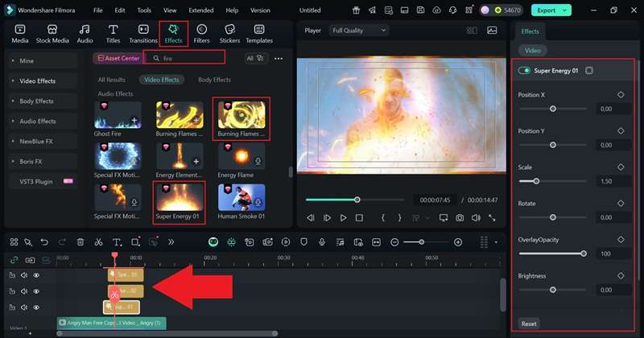Image resolution: width=644 pixels, height=338 pixels.
Task: Mute the second effect track
Action: point(24,291)
